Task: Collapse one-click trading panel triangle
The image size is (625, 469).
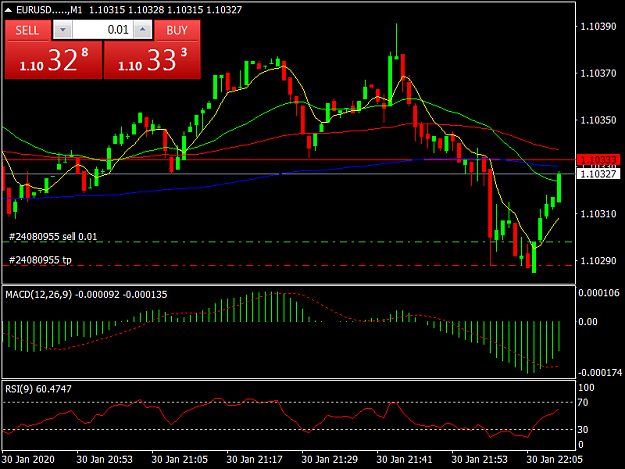Action: (8, 10)
